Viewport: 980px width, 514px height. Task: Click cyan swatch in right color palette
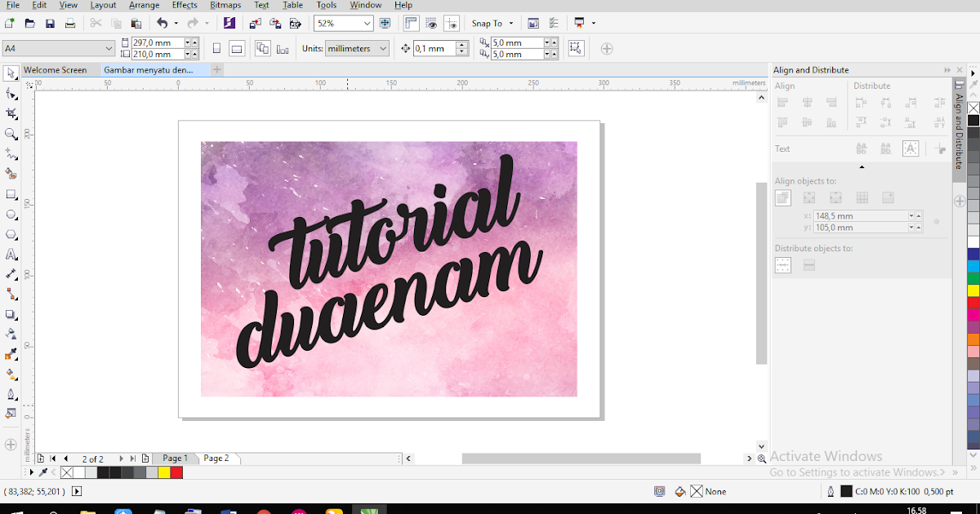[x=973, y=266]
